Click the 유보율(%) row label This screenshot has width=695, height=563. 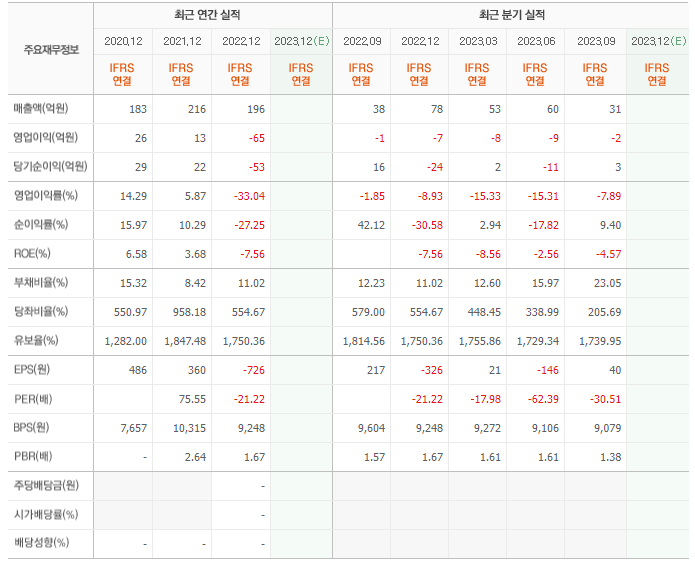click(36, 340)
